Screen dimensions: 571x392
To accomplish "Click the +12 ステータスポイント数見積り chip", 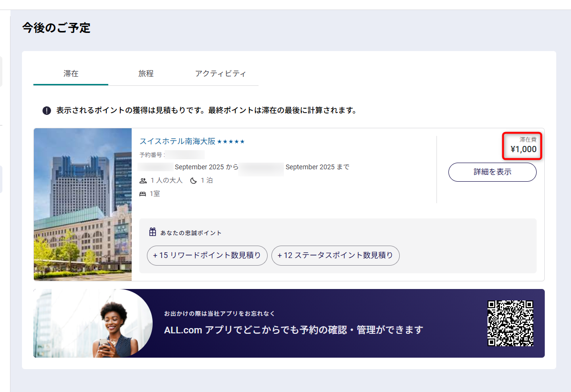I will (x=335, y=256).
